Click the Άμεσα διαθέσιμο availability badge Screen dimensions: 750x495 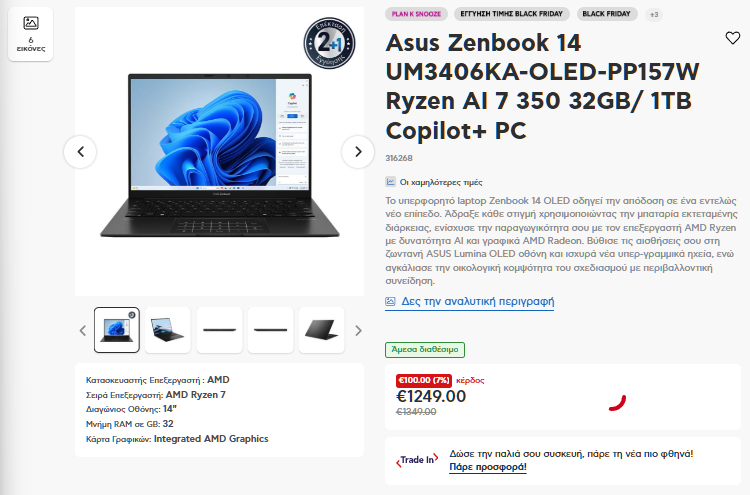coord(425,350)
